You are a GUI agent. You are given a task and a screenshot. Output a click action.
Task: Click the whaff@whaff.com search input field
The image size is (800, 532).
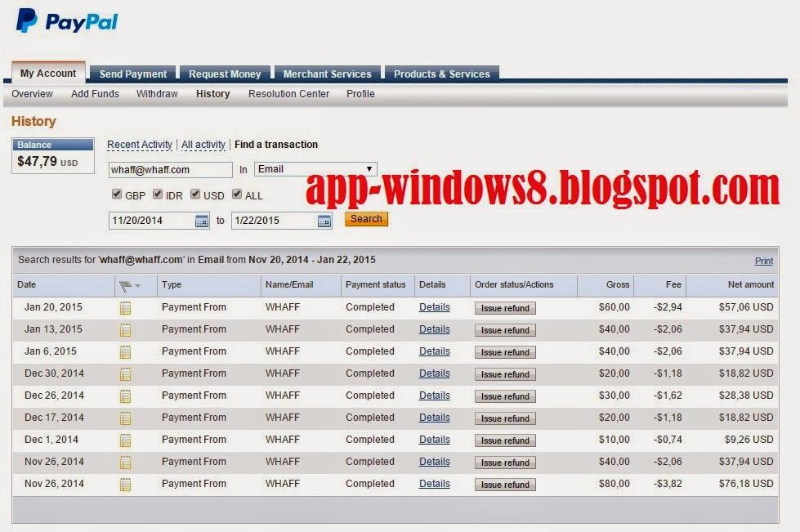[171, 169]
